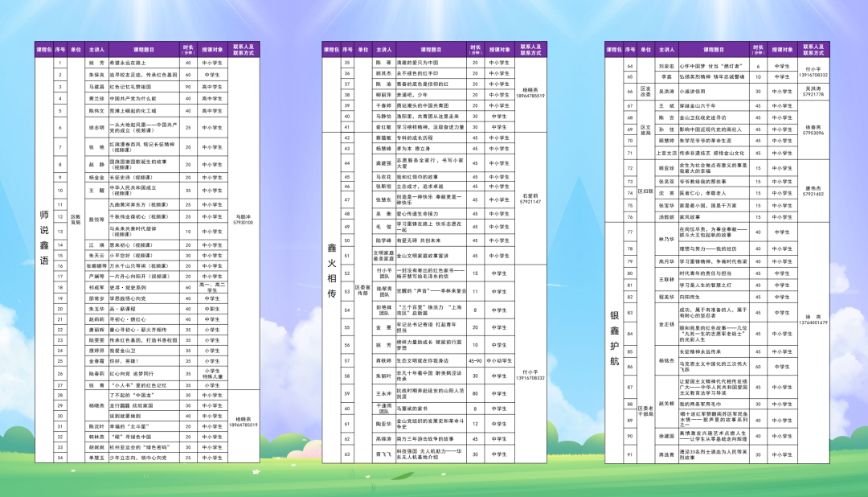Select course title '希望永远在路上' in row 1
The height and width of the screenshot is (497, 868).
[x=127, y=64]
